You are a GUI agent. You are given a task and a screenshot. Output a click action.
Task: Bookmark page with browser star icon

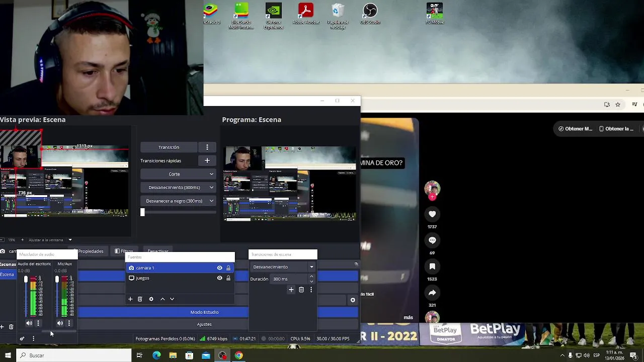pos(618,105)
